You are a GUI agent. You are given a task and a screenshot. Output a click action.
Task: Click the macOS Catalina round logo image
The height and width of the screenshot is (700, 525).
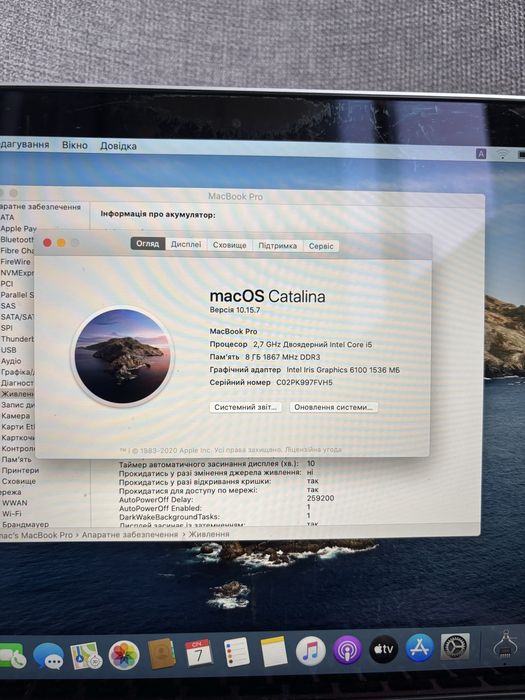pyautogui.click(x=123, y=356)
